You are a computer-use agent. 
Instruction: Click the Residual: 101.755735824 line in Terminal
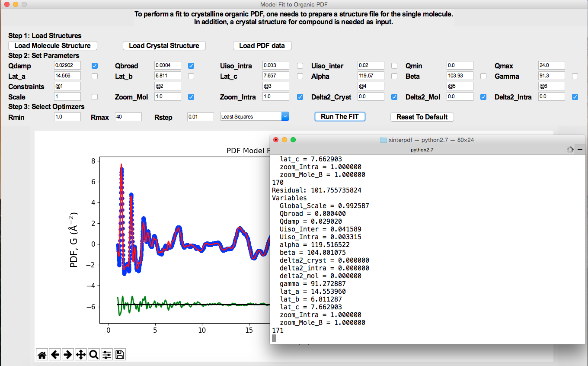316,190
